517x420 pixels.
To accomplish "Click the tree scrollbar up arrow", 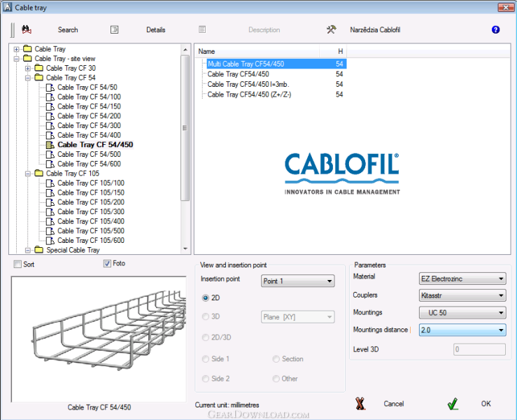I will (x=185, y=50).
